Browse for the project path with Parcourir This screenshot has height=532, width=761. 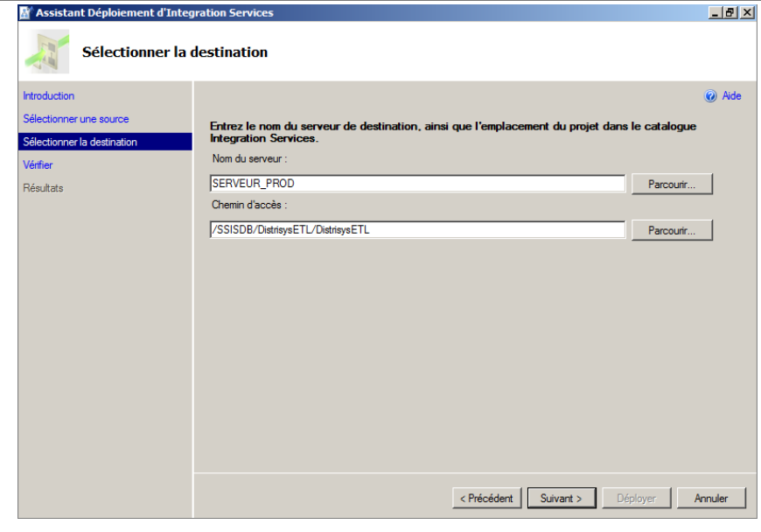point(671,229)
